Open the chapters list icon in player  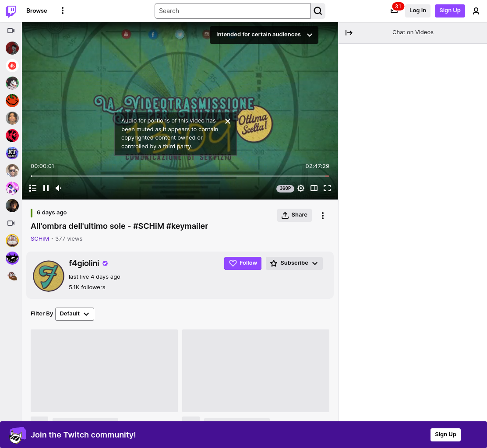pyautogui.click(x=33, y=188)
